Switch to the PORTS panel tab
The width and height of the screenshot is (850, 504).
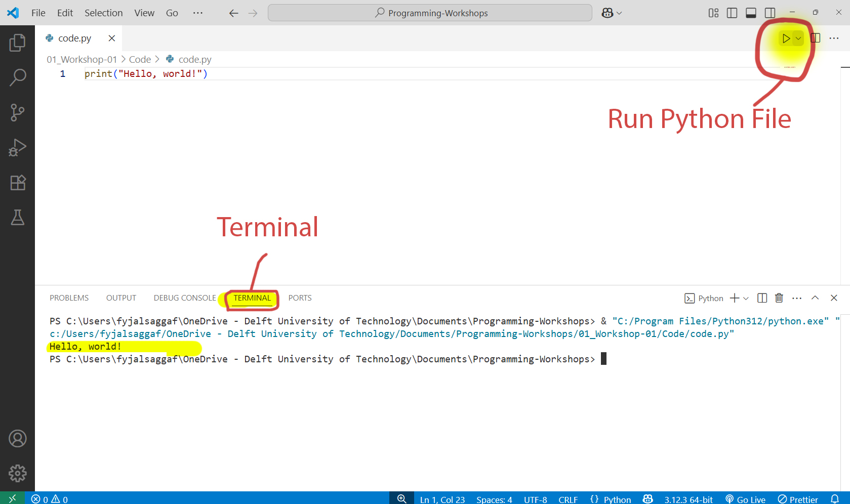tap(300, 298)
